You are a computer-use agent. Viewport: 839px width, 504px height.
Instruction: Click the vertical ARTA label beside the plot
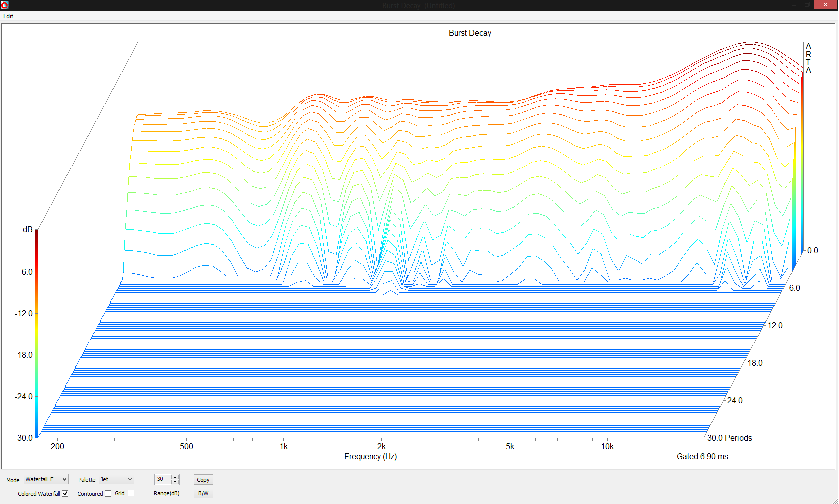click(x=808, y=58)
